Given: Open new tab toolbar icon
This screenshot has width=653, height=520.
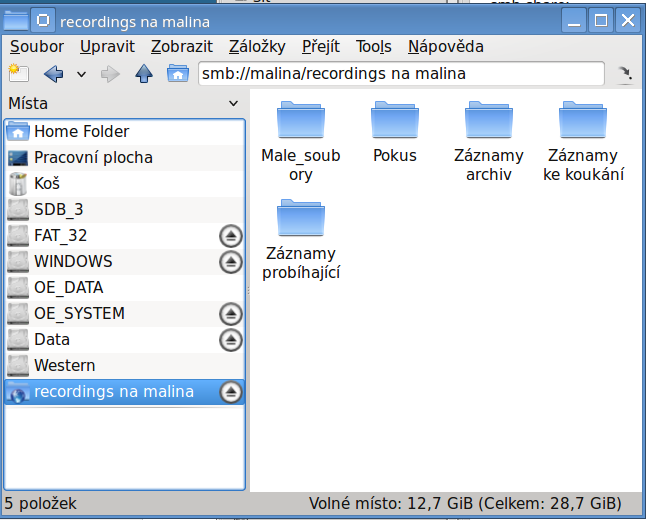Looking at the screenshot, I should tap(19, 74).
